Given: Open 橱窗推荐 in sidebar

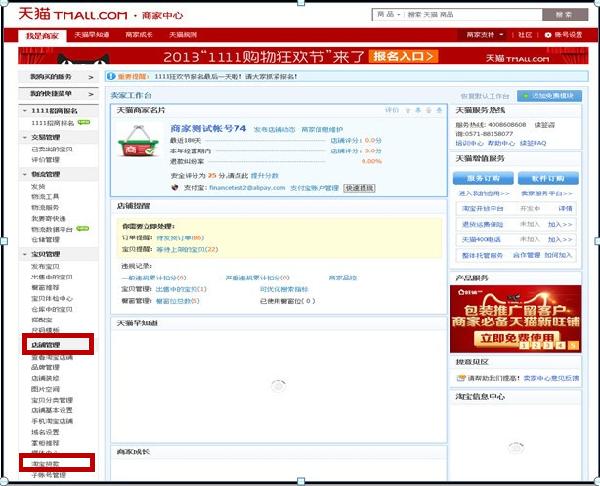Looking at the screenshot, I should 45,287.
